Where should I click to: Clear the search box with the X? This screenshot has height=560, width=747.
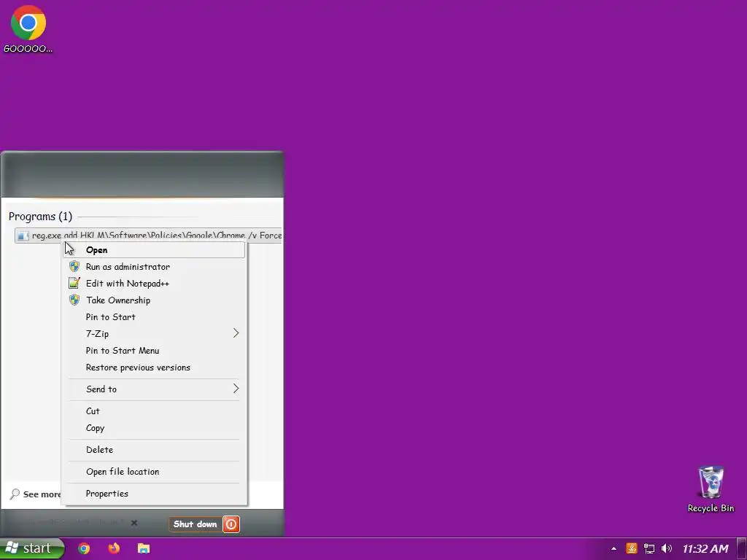pos(134,523)
